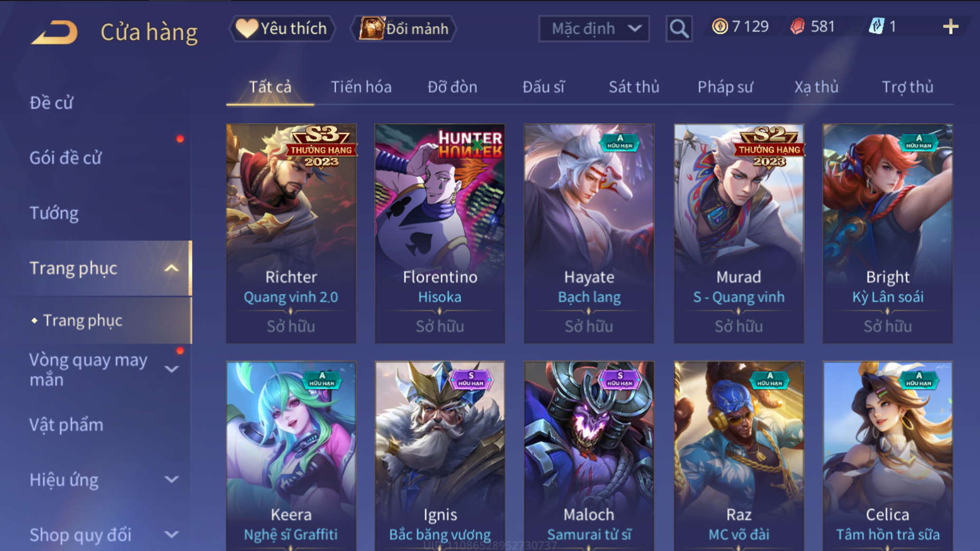Click the blue voucher currency icon

877,26
